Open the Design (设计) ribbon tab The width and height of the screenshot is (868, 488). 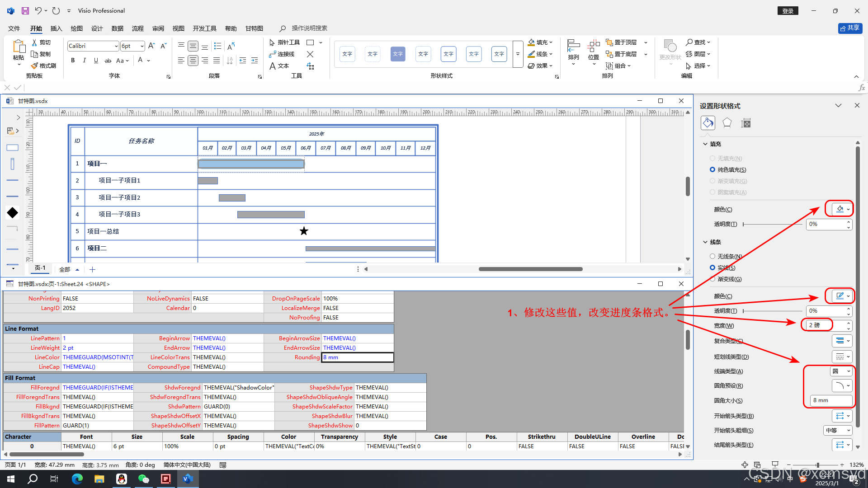point(97,28)
